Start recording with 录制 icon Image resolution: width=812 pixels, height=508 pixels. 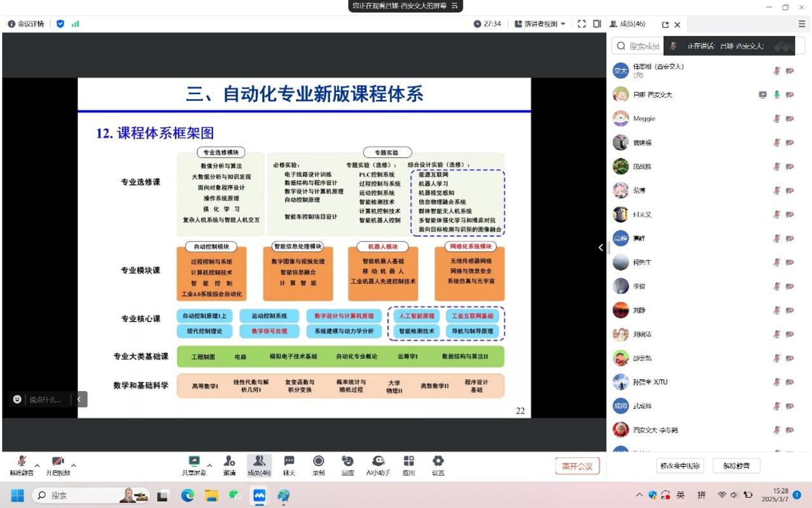click(318, 464)
